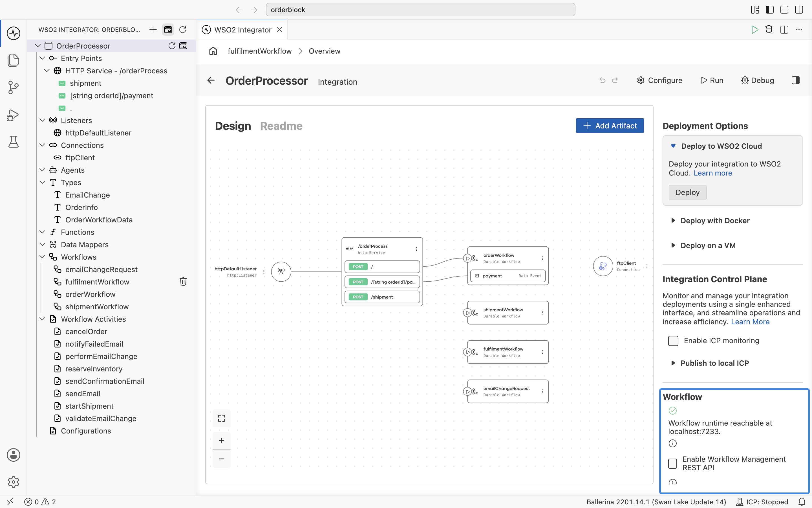Open the WSO2 Integrator activity bar icon

(x=14, y=33)
